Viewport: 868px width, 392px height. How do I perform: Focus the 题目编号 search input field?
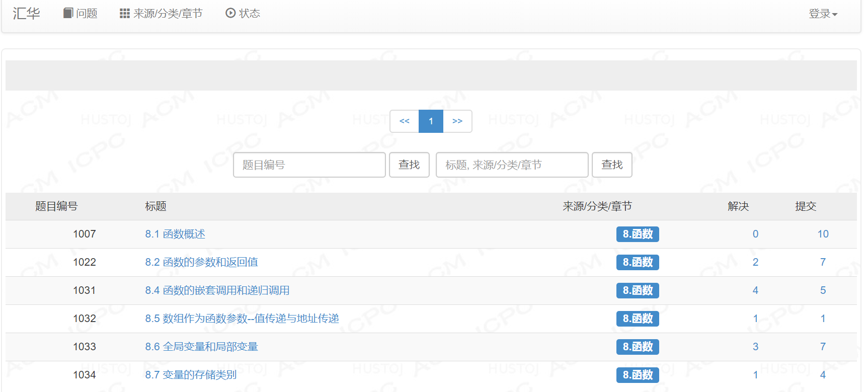coord(309,165)
